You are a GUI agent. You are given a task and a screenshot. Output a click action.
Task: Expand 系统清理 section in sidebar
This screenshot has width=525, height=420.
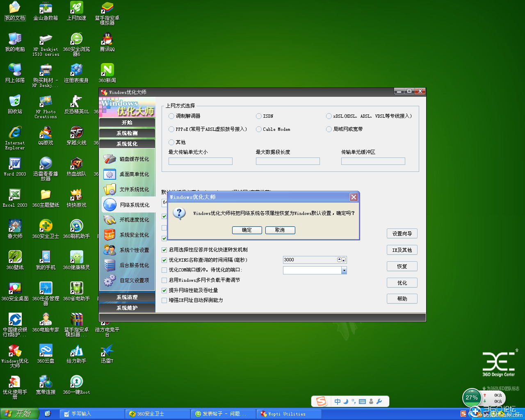(x=127, y=297)
